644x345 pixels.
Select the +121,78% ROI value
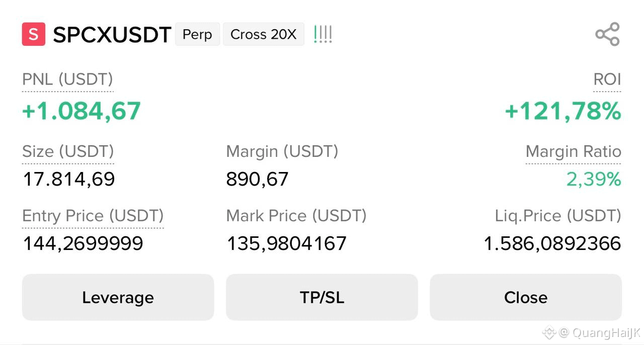563,111
